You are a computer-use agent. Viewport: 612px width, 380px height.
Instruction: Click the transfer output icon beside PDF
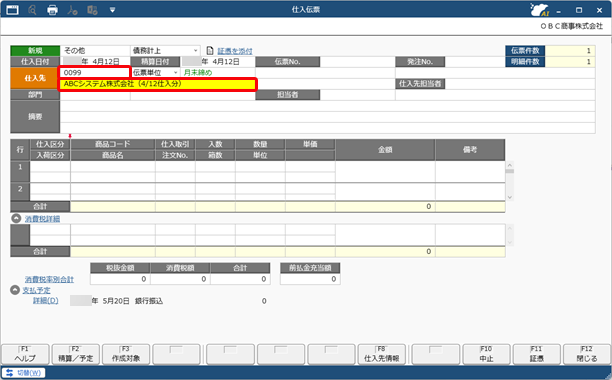pyautogui.click(x=93, y=10)
